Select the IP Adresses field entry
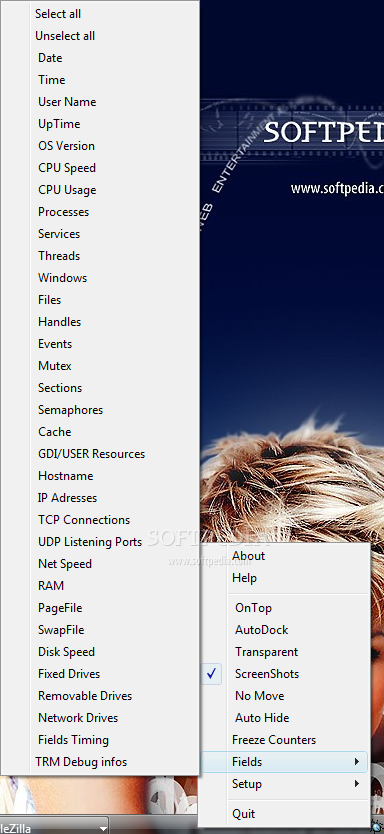Image resolution: width=384 pixels, height=834 pixels. pos(100,497)
